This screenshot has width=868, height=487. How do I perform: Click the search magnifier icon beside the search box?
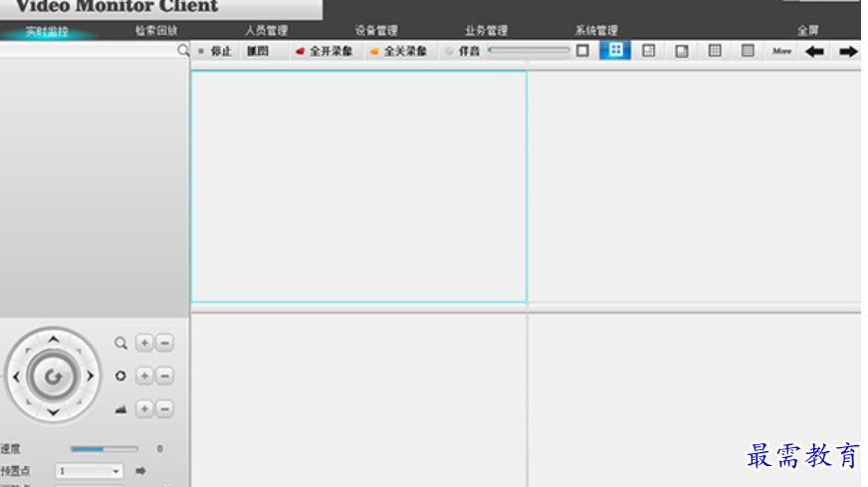pos(183,51)
